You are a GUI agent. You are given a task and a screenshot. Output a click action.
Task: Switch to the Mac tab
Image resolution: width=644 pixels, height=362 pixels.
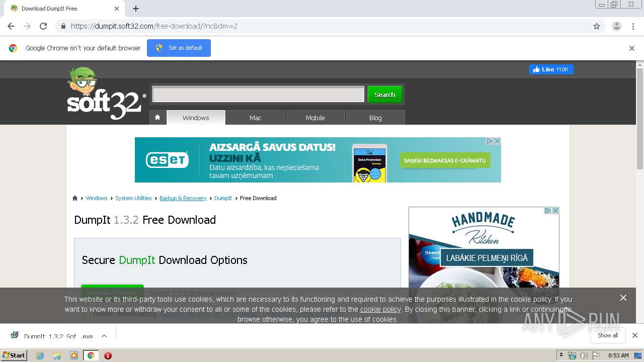click(256, 117)
